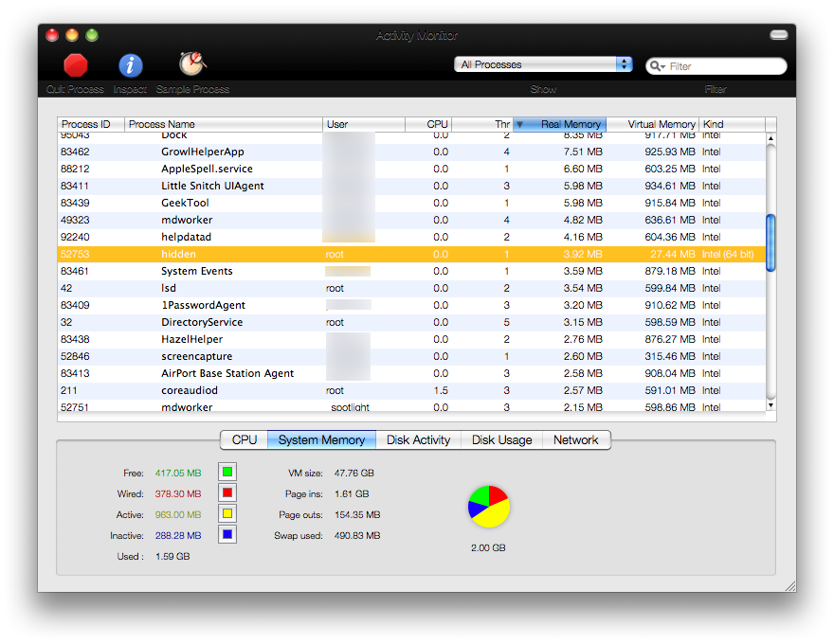
Task: Sort by Kind column header
Action: (x=732, y=124)
